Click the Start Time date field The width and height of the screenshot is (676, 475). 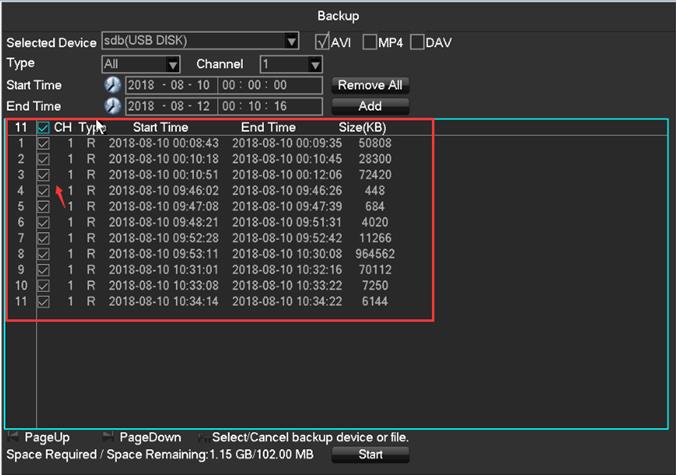point(170,86)
